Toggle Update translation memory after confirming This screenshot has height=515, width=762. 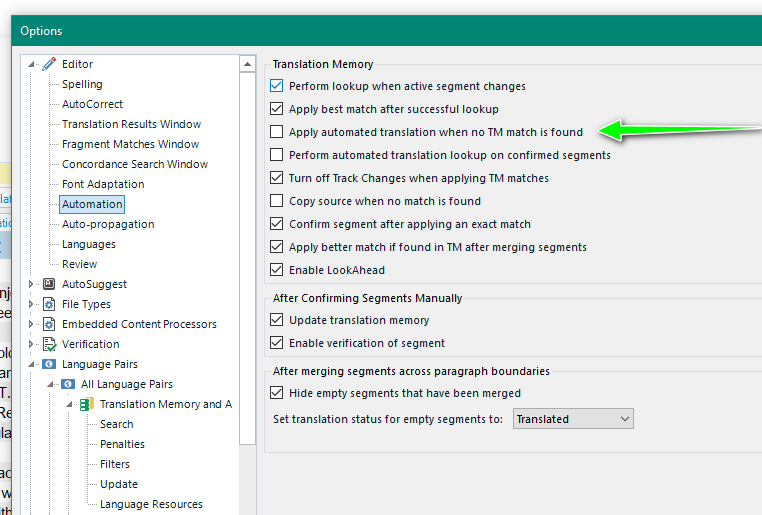point(277,320)
